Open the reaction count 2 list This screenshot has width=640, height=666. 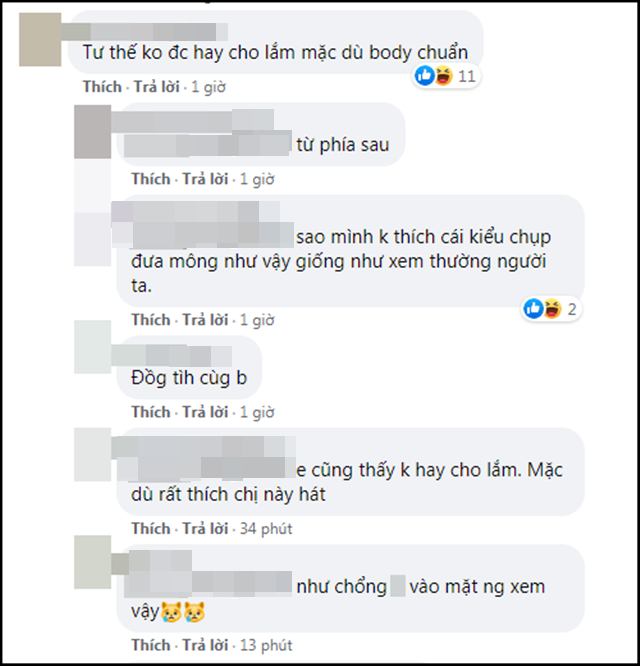573,309
